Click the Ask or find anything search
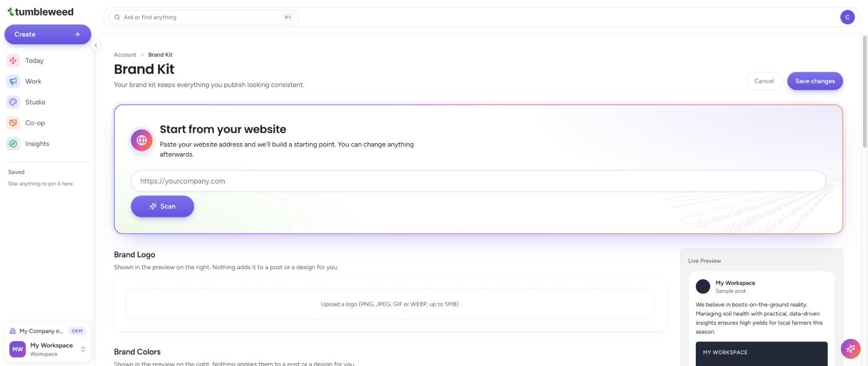 tap(204, 17)
